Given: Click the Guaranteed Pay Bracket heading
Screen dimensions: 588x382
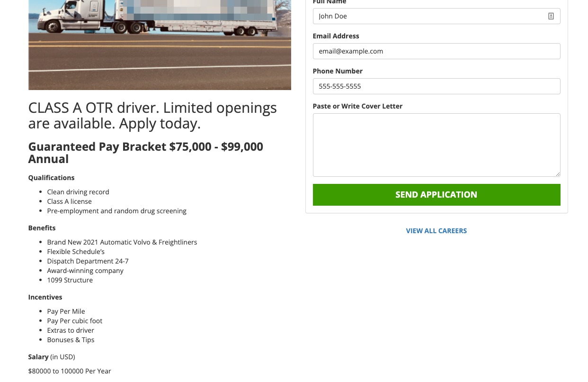Looking at the screenshot, I should click(145, 153).
